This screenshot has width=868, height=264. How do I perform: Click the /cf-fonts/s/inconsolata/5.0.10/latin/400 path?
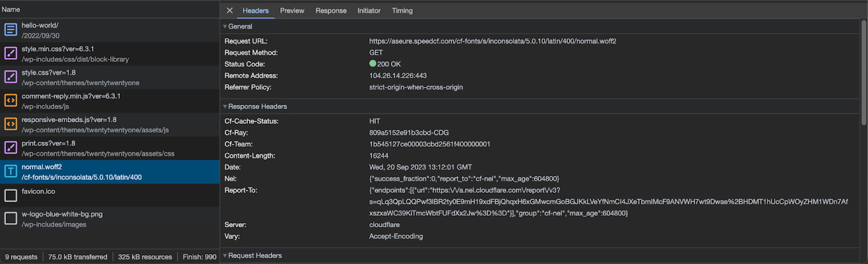(81, 177)
